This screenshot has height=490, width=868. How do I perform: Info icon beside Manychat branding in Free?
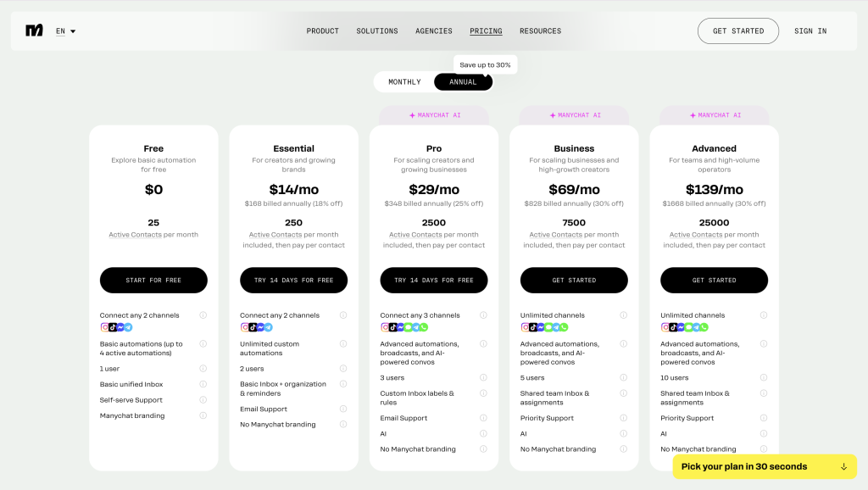203,415
